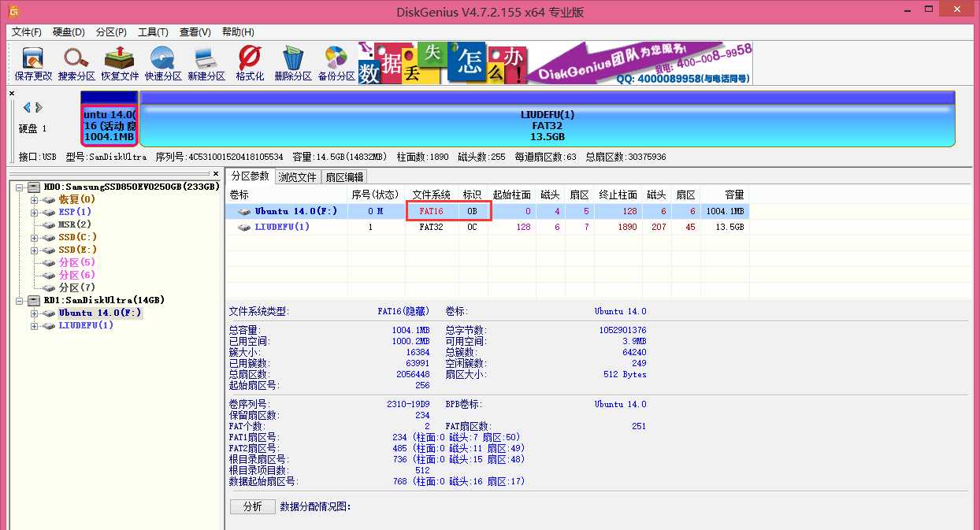The image size is (980, 530).
Task: Collapse the RD1 SanDiskUltra tree node
Action: click(x=19, y=300)
